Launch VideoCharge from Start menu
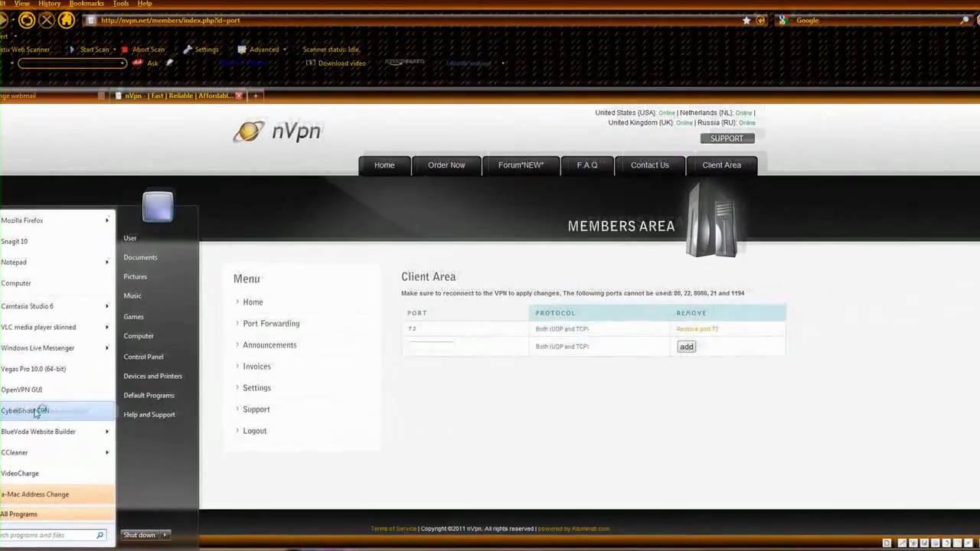This screenshot has width=980, height=551. 19,474
